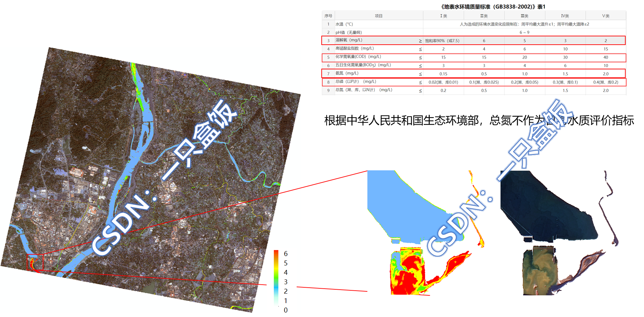Click the 五日生化需氧量(BOD5) row label

click(363, 65)
